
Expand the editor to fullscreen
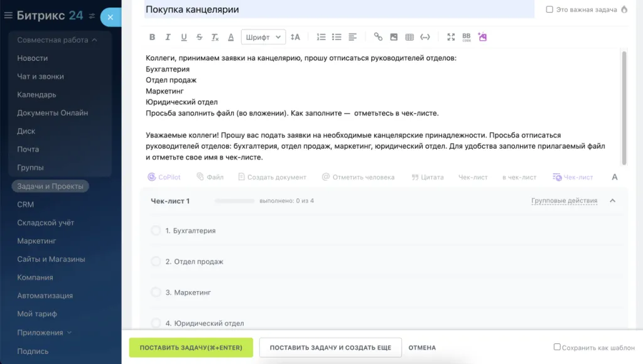[450, 37]
